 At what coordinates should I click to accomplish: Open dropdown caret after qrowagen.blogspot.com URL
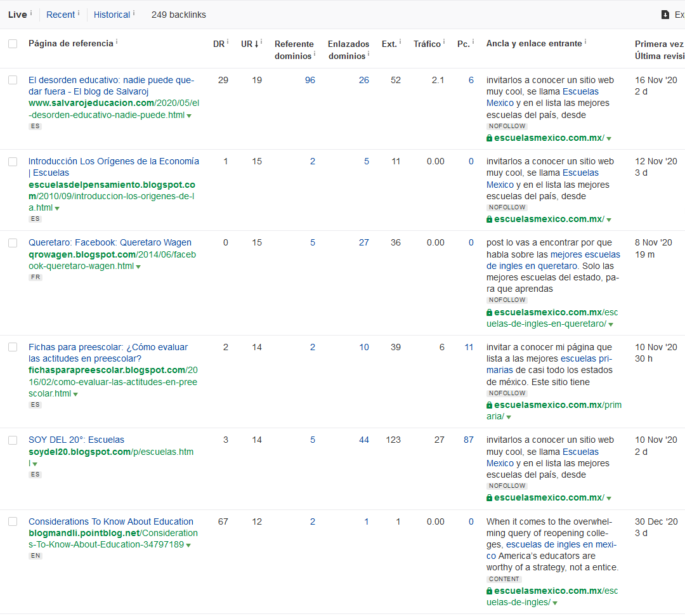[138, 266]
